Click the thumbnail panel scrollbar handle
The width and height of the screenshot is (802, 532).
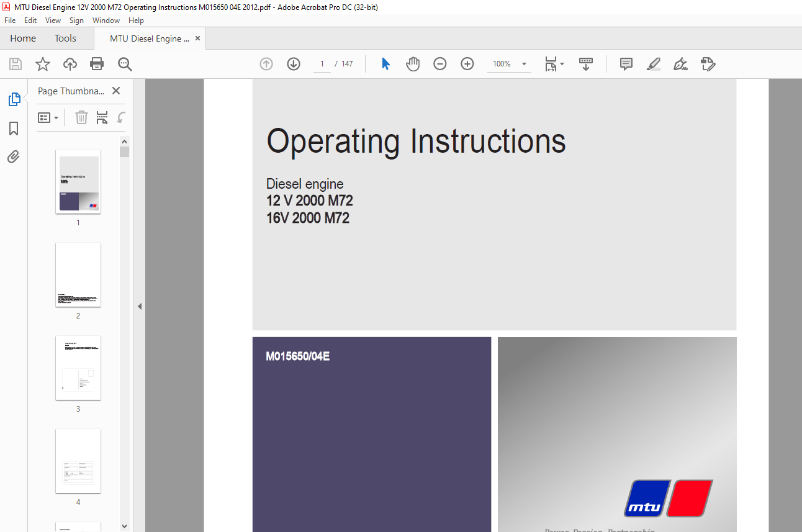click(125, 152)
